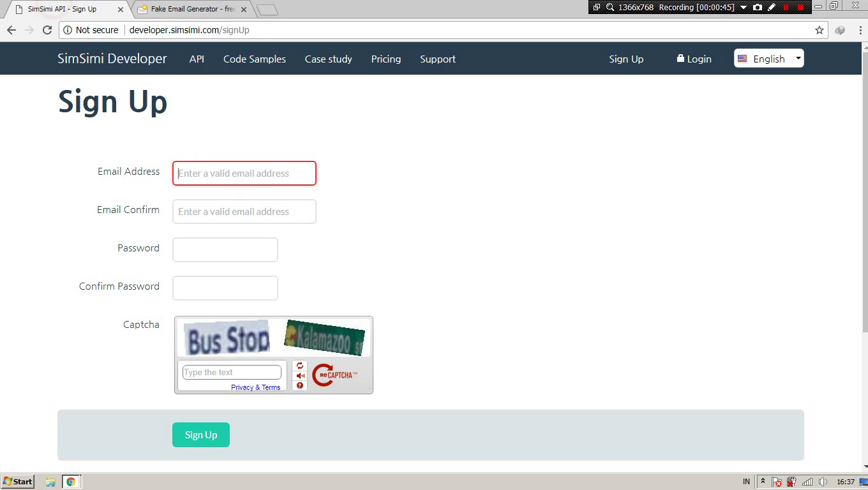The image size is (868, 490).
Task: Open the Windows Start menu
Action: tap(18, 482)
